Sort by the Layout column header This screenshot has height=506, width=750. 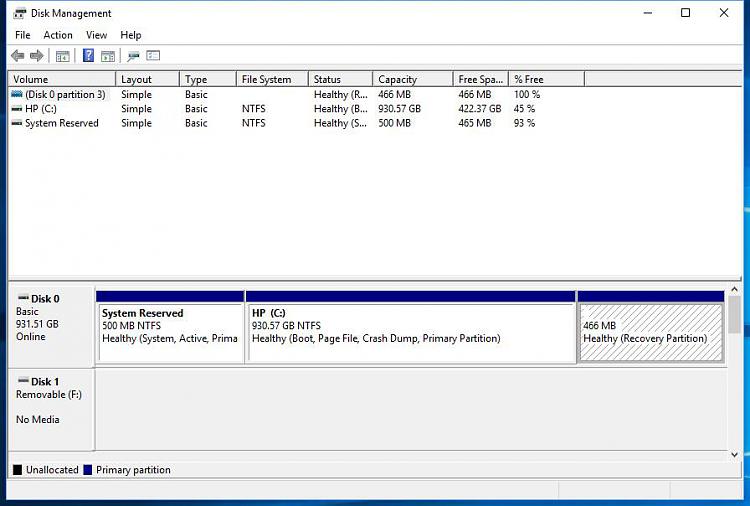tap(147, 79)
